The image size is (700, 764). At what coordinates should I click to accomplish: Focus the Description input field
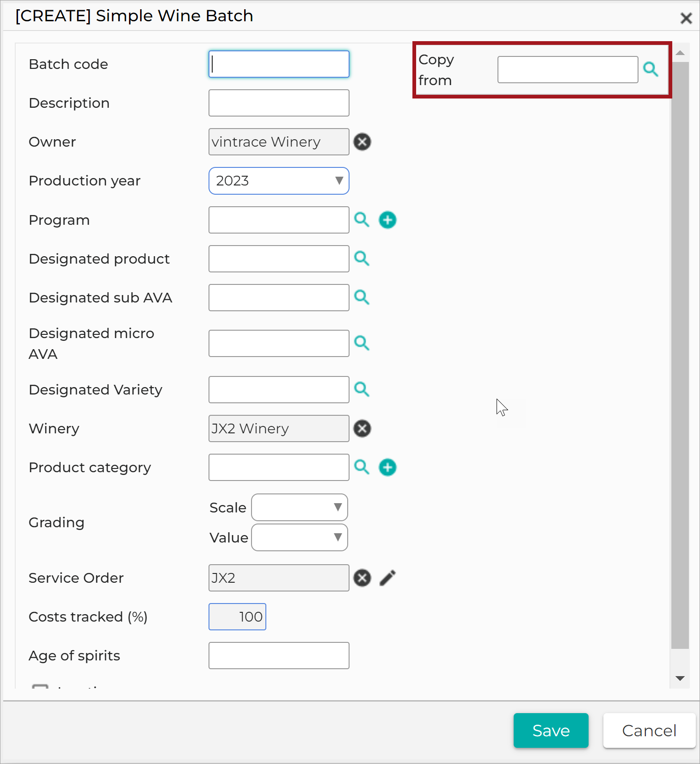tap(279, 103)
